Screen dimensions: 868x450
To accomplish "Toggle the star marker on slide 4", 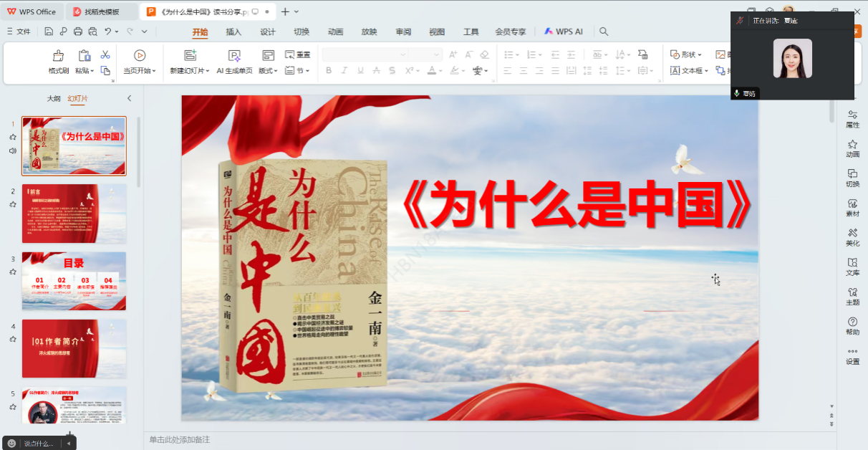I will (x=13, y=340).
